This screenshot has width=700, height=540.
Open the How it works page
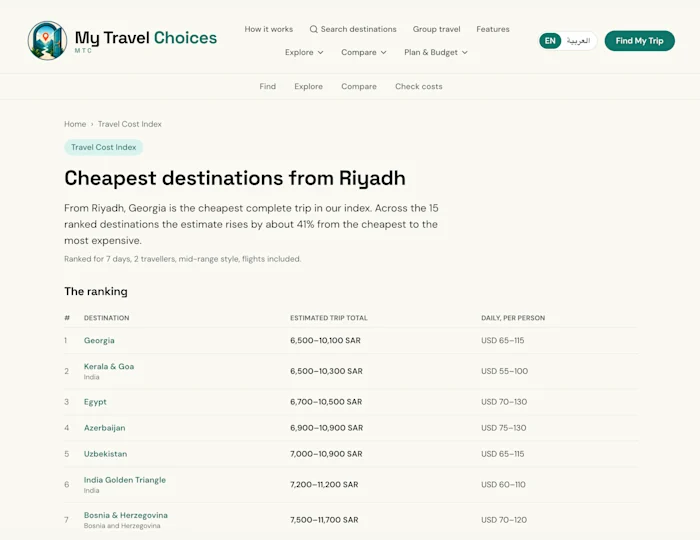click(x=269, y=29)
